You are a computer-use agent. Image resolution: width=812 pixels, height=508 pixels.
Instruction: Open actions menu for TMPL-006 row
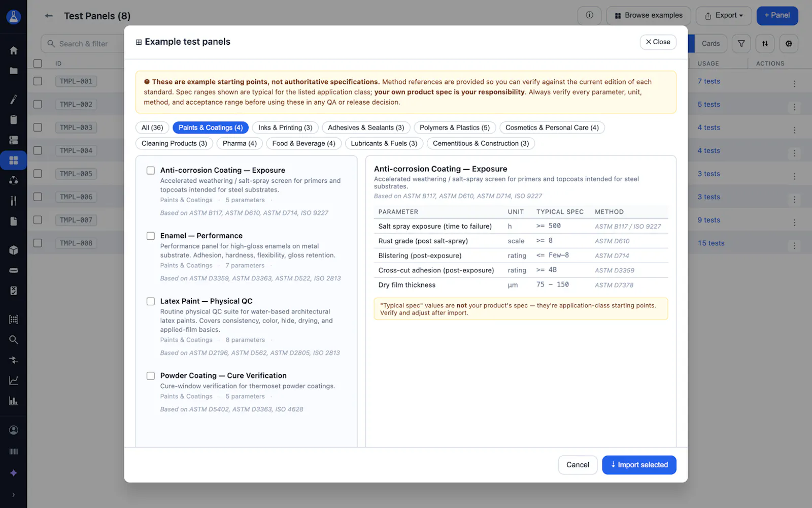[x=794, y=200]
